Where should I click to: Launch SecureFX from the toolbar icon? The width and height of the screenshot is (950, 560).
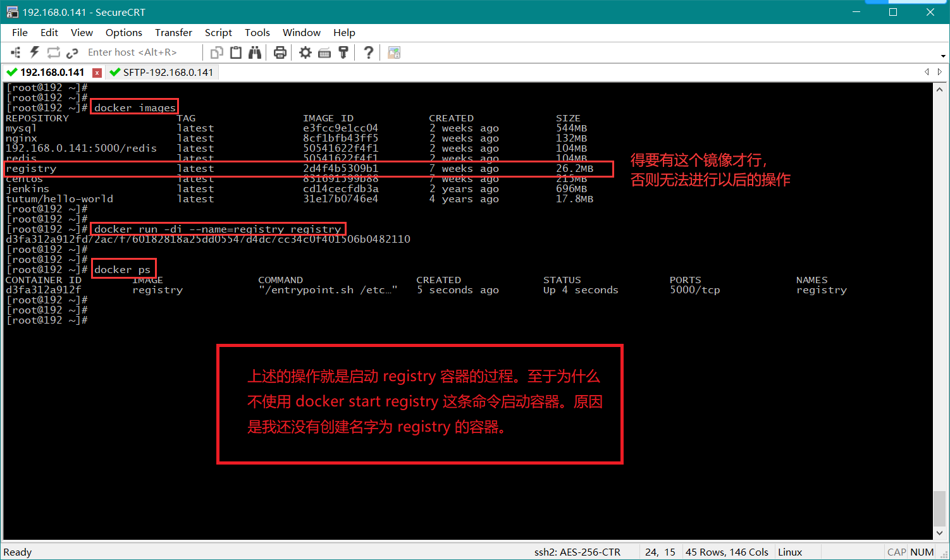394,52
